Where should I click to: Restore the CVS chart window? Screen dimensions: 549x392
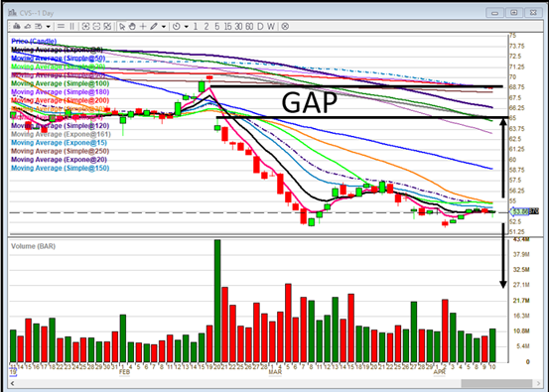[x=514, y=13]
